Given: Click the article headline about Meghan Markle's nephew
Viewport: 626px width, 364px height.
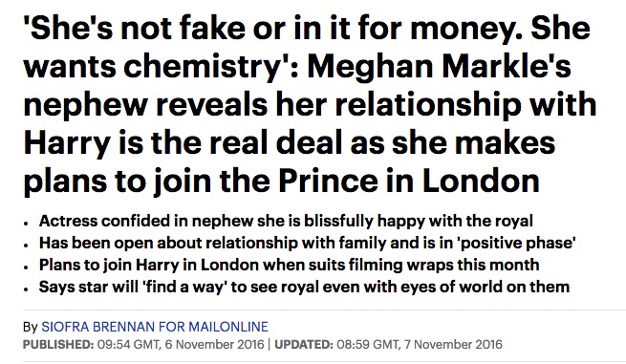Looking at the screenshot, I should [310, 104].
